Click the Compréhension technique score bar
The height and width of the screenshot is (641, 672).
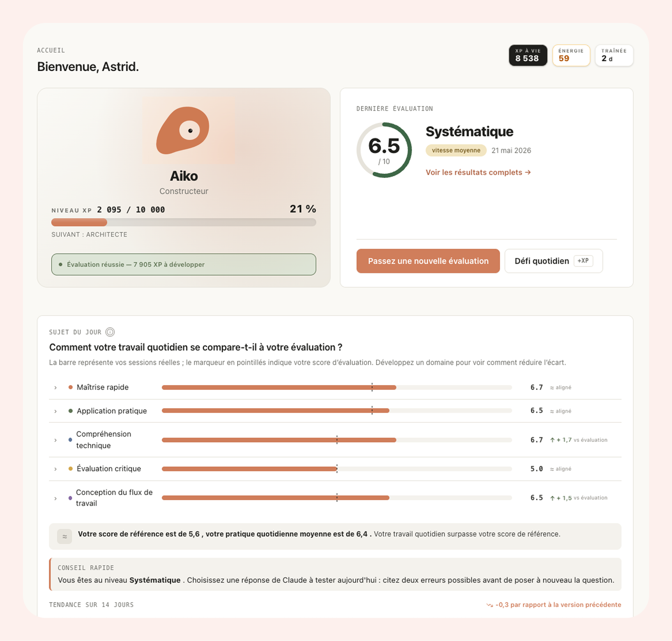point(337,440)
